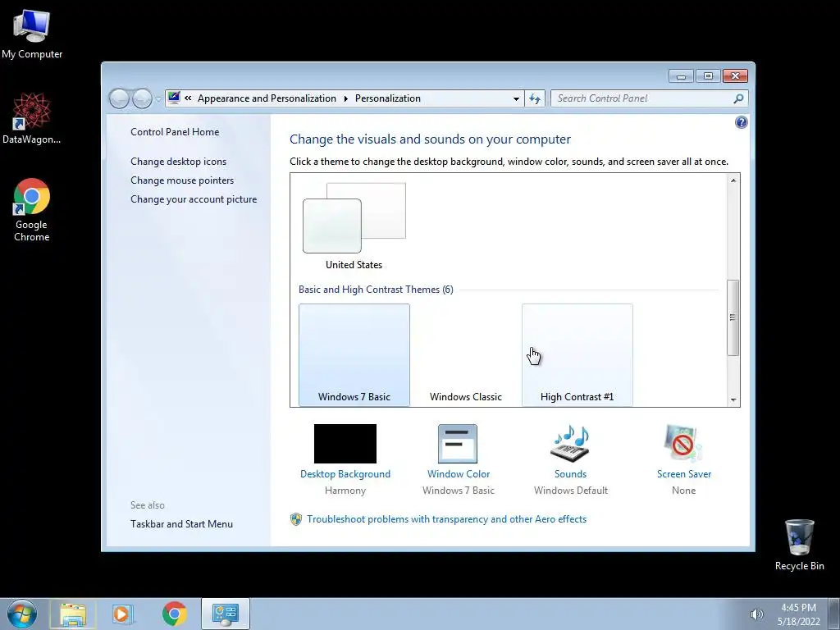Screen dimensions: 840x630
Task: Select the DataWagon desktop shortcut
Action: [31, 118]
